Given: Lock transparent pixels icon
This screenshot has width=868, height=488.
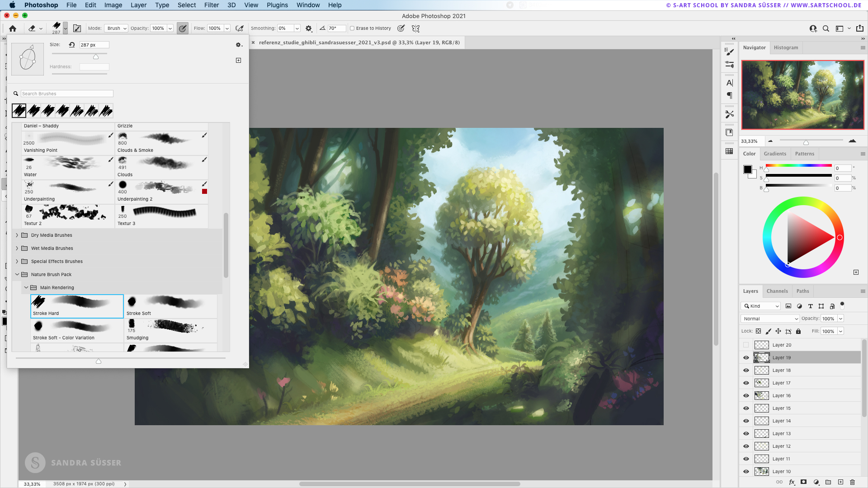Looking at the screenshot, I should [759, 331].
